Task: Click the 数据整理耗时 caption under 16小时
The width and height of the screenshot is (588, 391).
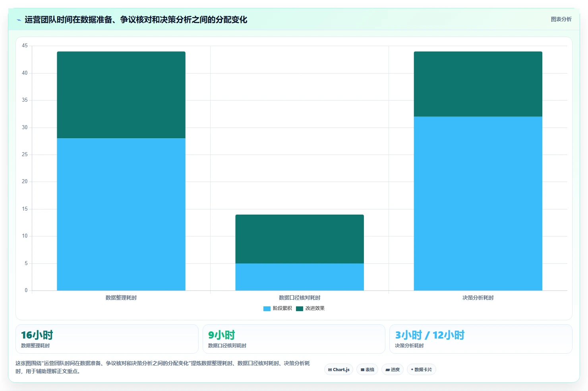Action: pyautogui.click(x=35, y=346)
